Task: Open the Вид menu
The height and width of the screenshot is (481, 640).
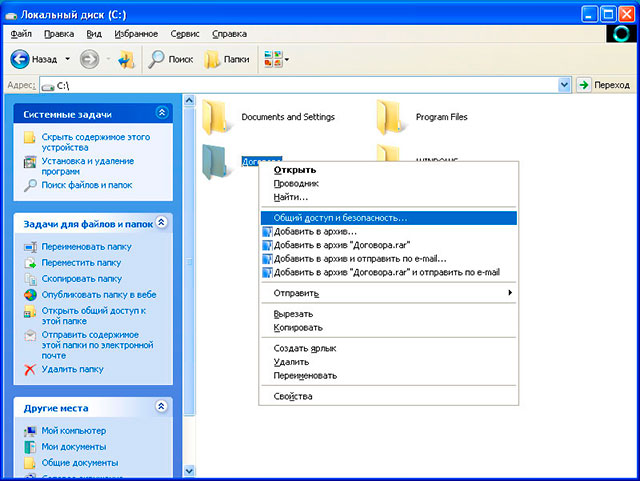Action: pyautogui.click(x=94, y=34)
